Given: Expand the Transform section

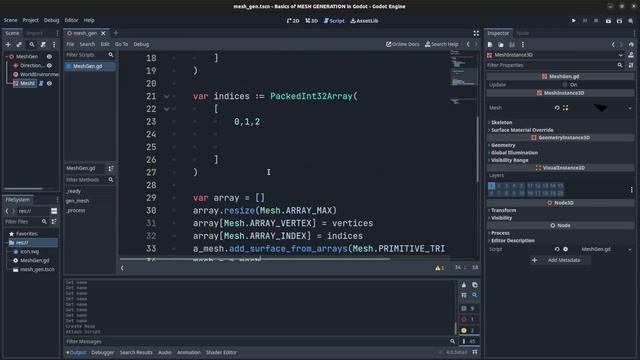Looking at the screenshot, I should pyautogui.click(x=503, y=210).
